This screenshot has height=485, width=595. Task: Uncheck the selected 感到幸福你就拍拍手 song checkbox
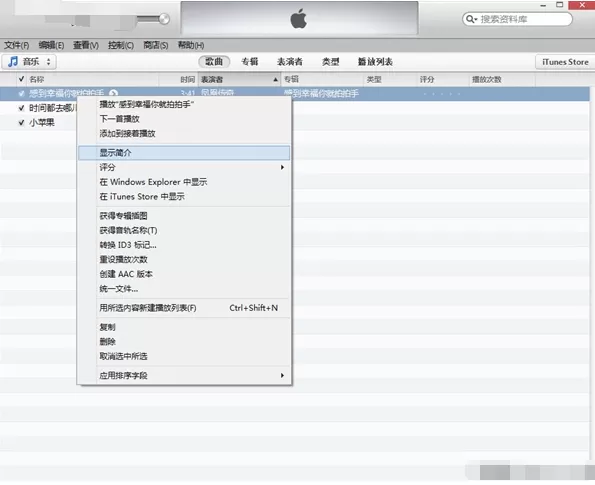[x=21, y=93]
